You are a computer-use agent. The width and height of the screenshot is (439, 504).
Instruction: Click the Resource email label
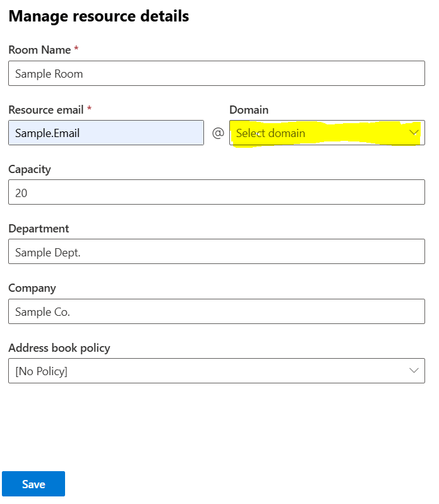pos(46,110)
